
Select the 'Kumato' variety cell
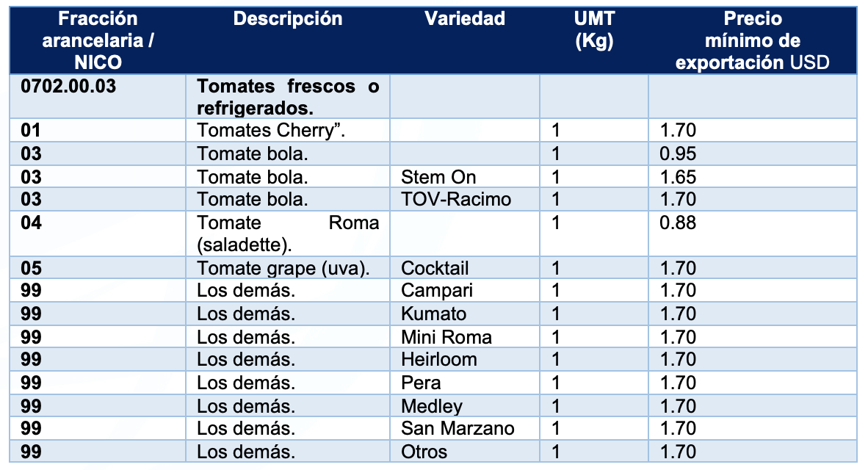465,314
